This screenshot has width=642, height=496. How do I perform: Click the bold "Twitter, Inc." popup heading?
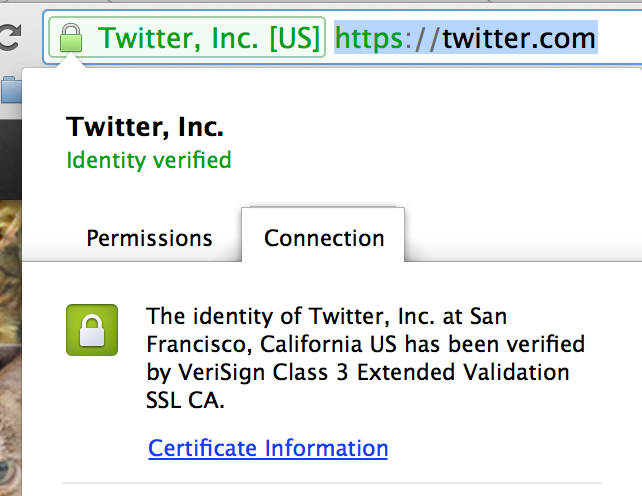coord(144,127)
